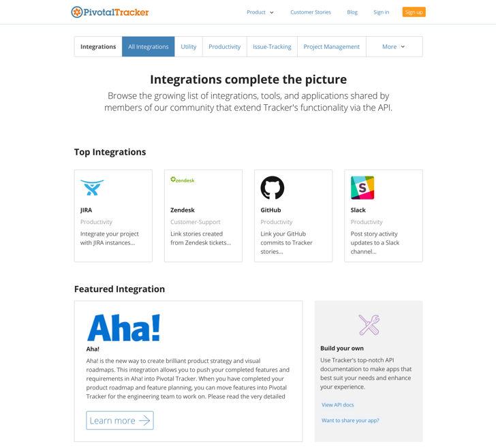
Task: Click the JIRA integration icon
Action: click(x=92, y=187)
